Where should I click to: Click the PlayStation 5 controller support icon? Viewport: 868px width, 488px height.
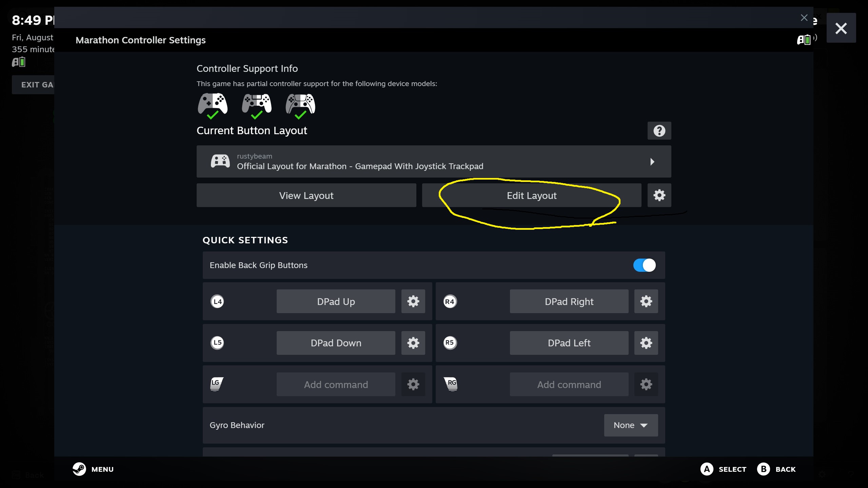[x=300, y=106]
